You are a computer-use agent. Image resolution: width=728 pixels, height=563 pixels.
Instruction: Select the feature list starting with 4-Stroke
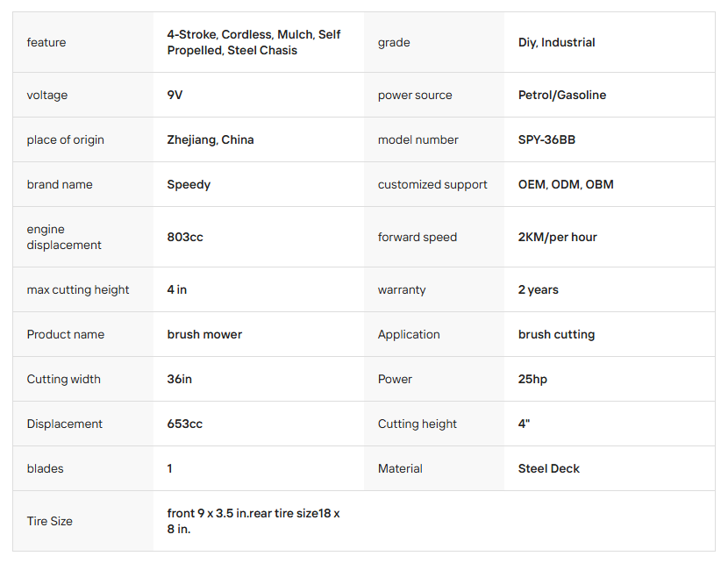[253, 42]
